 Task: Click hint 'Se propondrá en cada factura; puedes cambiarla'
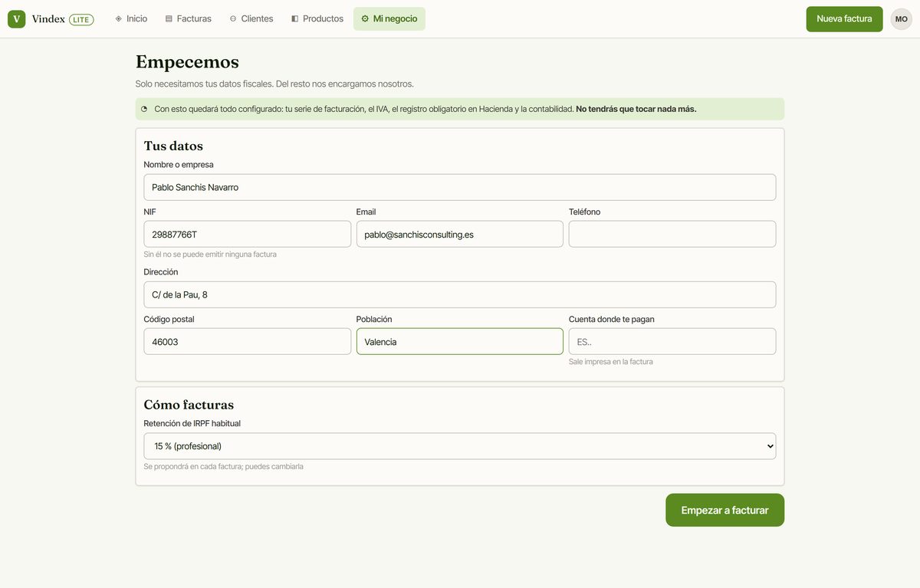[x=223, y=466]
